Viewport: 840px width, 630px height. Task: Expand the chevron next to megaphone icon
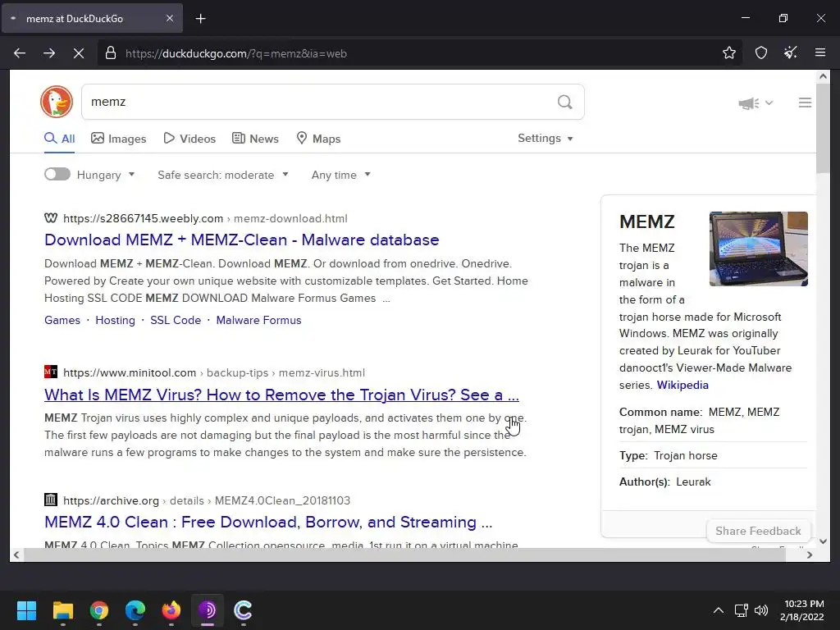coord(769,103)
